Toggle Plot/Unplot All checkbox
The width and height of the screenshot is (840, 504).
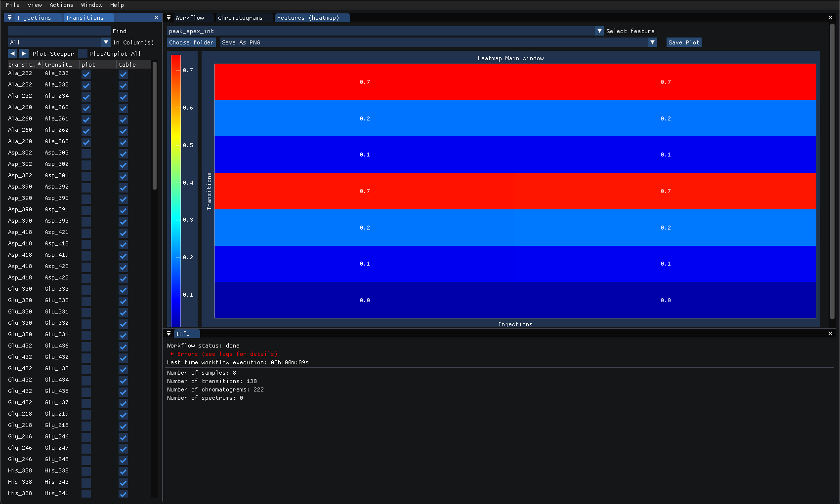[x=83, y=53]
